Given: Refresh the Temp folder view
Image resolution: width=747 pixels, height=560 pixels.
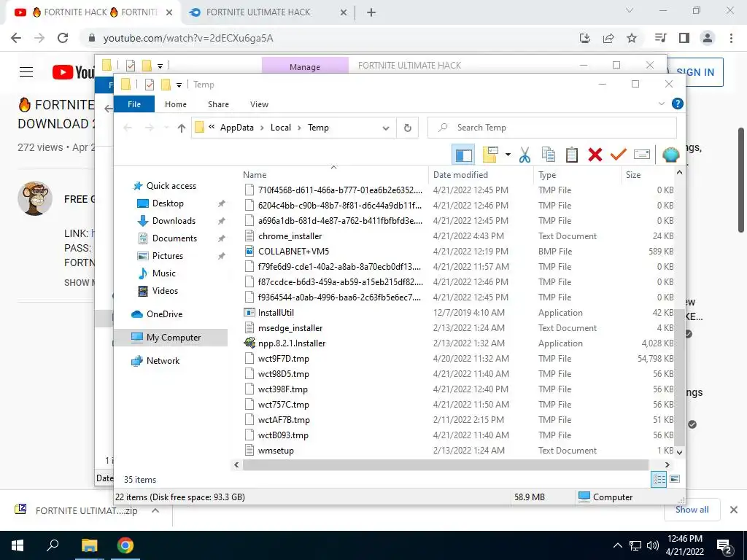Looking at the screenshot, I should pos(407,128).
